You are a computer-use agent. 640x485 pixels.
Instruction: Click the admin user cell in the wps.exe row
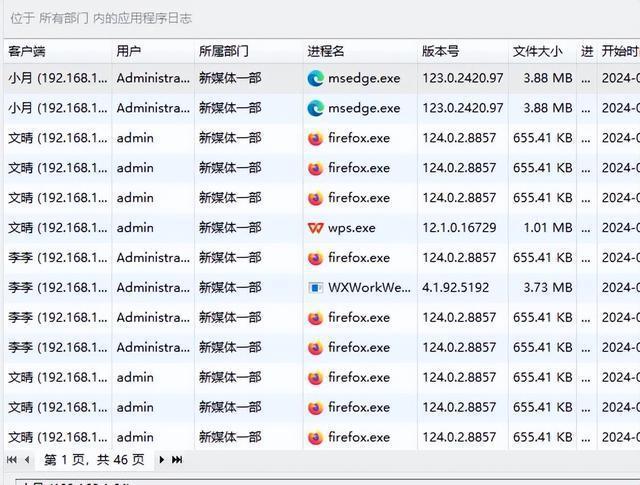(x=153, y=228)
